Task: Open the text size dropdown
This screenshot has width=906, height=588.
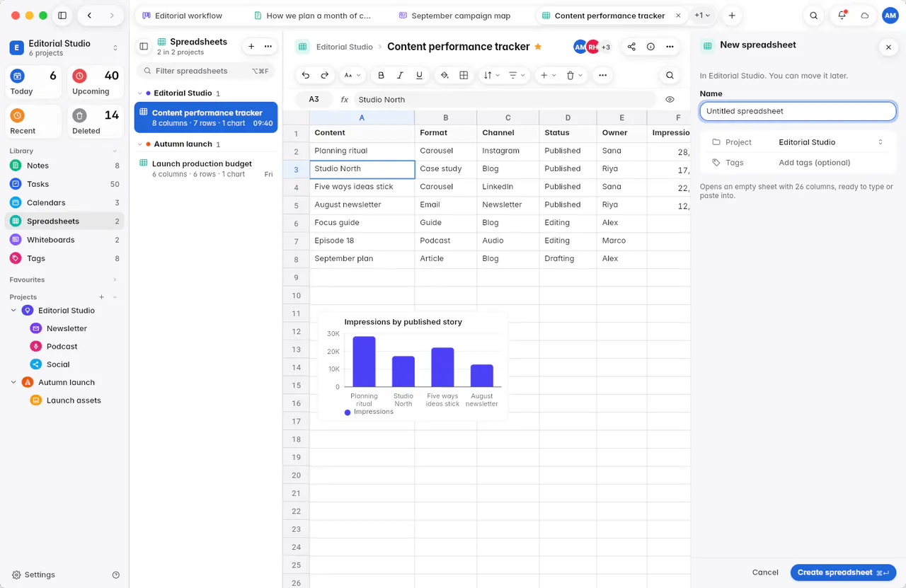Action: [352, 75]
